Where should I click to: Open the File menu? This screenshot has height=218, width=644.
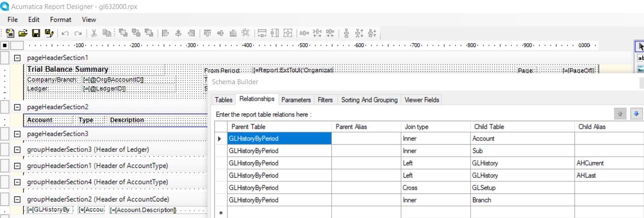[x=13, y=20]
